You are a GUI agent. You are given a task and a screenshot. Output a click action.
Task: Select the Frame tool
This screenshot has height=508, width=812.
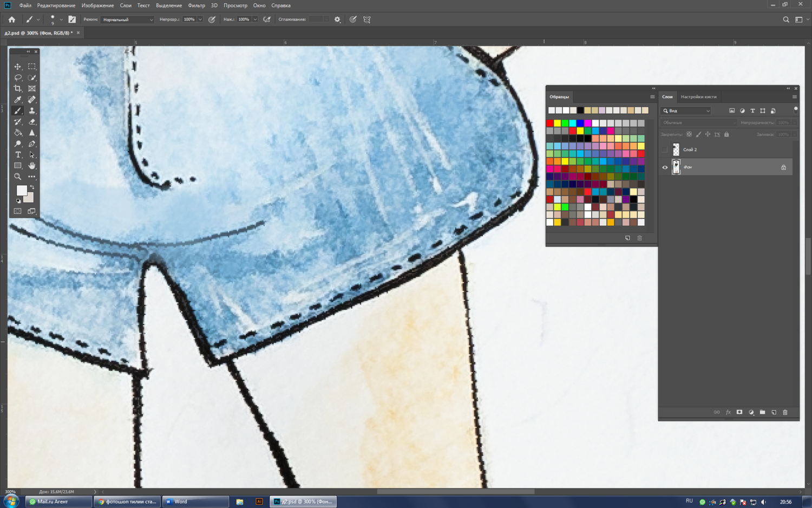[x=32, y=88]
